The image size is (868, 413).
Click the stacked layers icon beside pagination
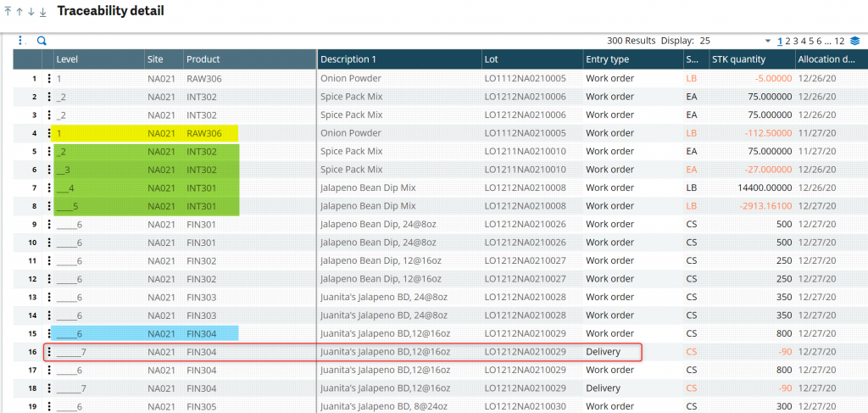(x=855, y=41)
